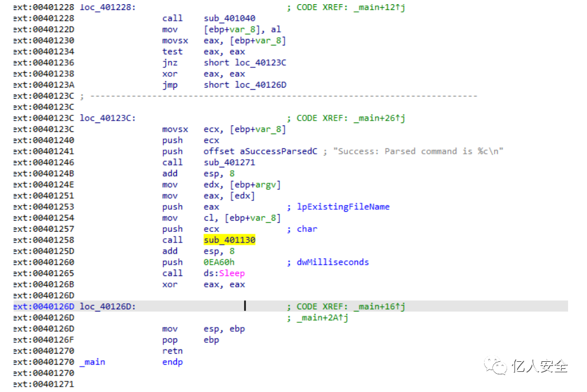Click the 'endp' keyword
This screenshot has width=587, height=392.
[173, 362]
